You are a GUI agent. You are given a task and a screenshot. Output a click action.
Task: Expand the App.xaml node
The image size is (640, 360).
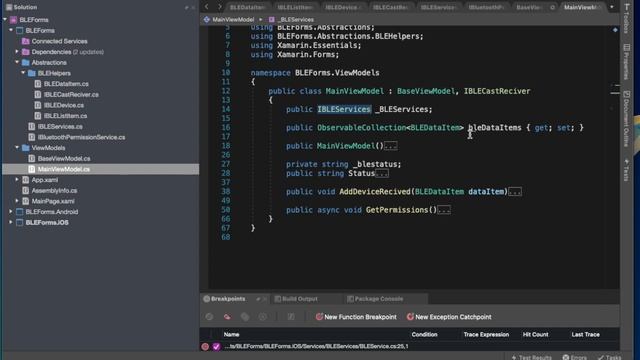tap(17, 180)
